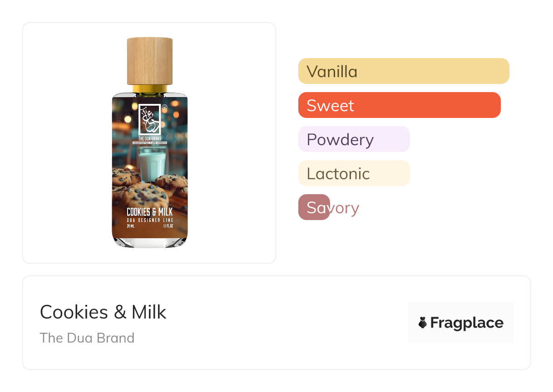This screenshot has width=553, height=392.
Task: Select the Sweet accord bar
Action: click(399, 105)
